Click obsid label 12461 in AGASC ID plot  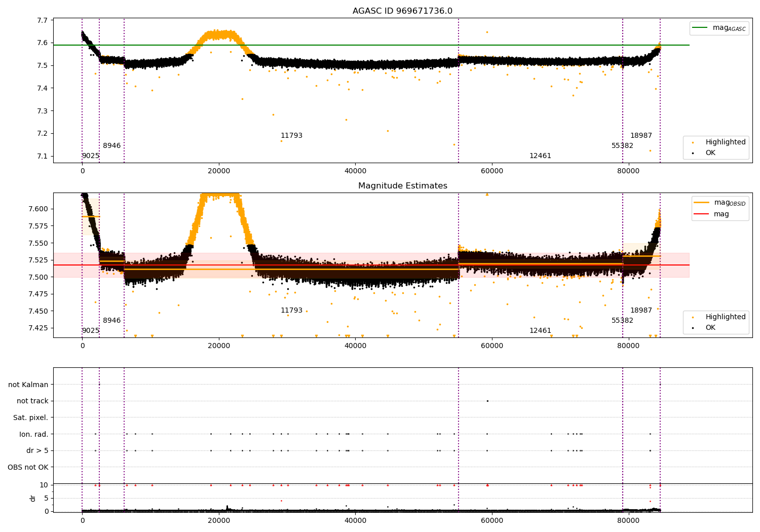click(x=540, y=156)
